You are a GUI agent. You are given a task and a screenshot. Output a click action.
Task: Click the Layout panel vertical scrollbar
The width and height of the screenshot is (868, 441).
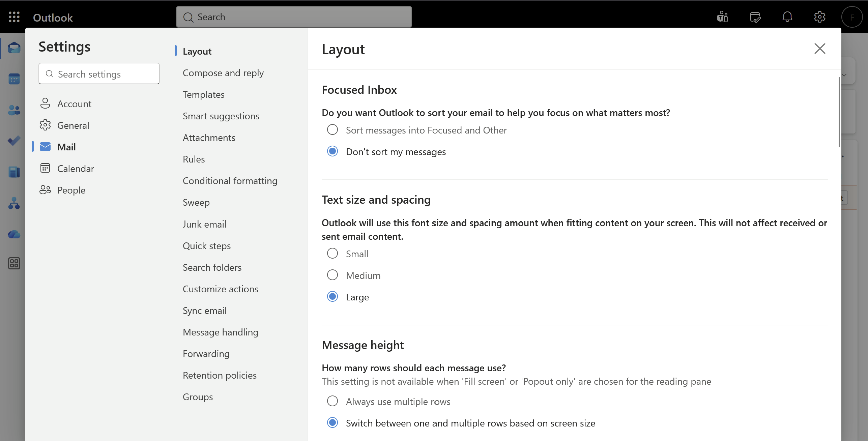[x=839, y=112]
